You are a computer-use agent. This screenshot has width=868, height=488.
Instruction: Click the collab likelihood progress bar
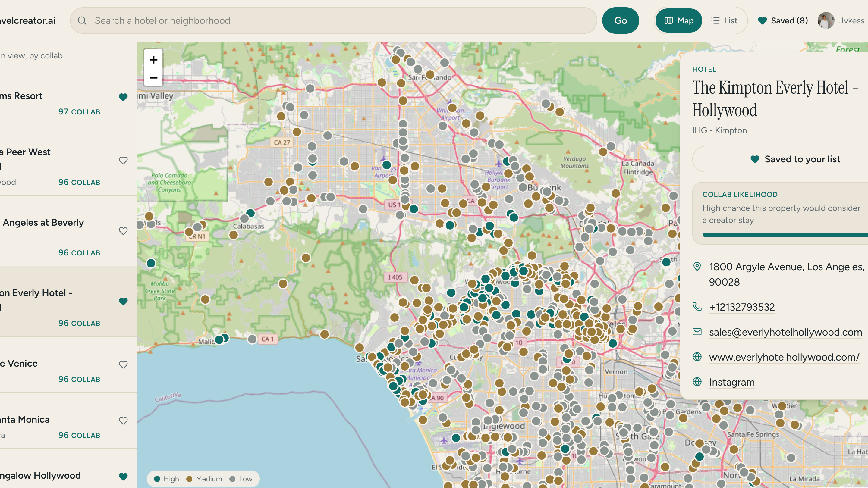click(x=785, y=235)
